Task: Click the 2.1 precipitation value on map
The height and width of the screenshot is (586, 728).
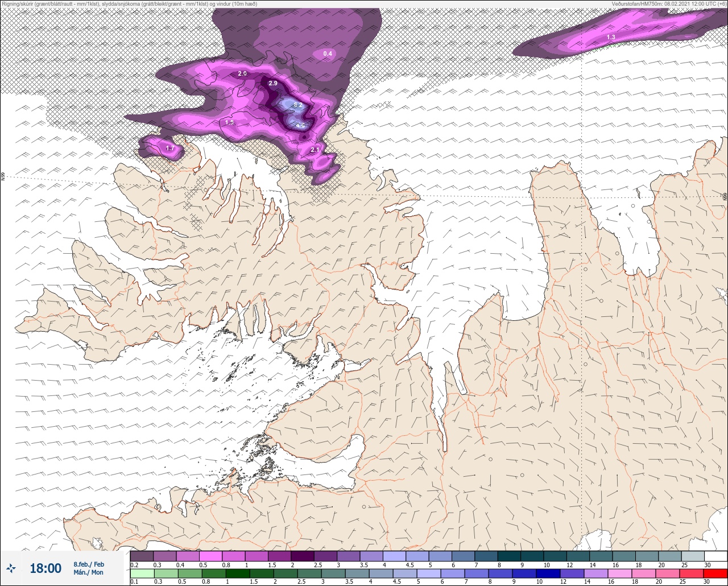Action: (x=315, y=150)
